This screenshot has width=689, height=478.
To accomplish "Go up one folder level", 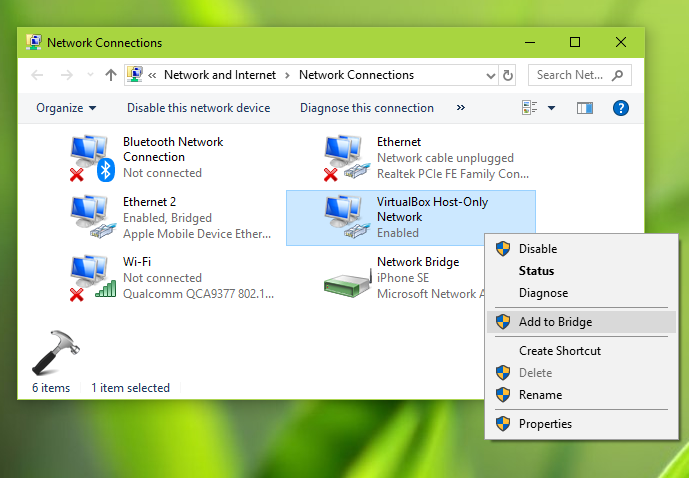I will (111, 75).
